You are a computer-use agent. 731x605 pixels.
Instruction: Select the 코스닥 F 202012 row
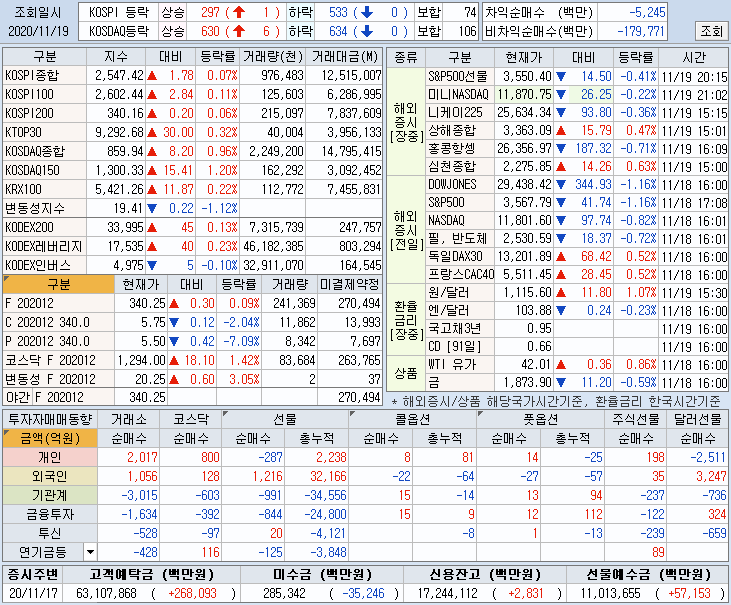[193, 360]
